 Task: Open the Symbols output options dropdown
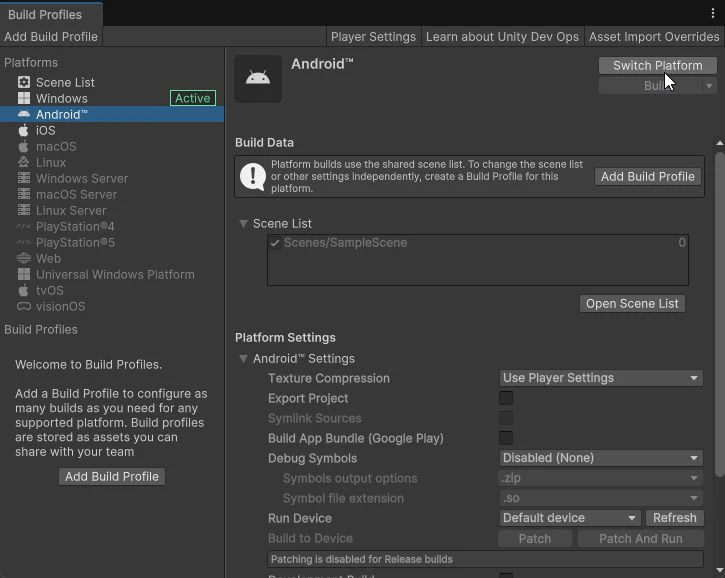(601, 478)
